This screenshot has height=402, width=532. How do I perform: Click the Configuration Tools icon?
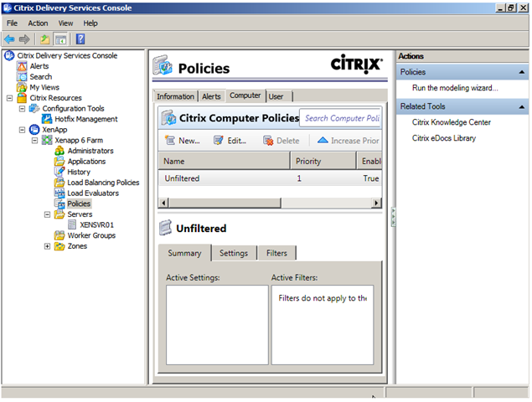click(x=34, y=109)
